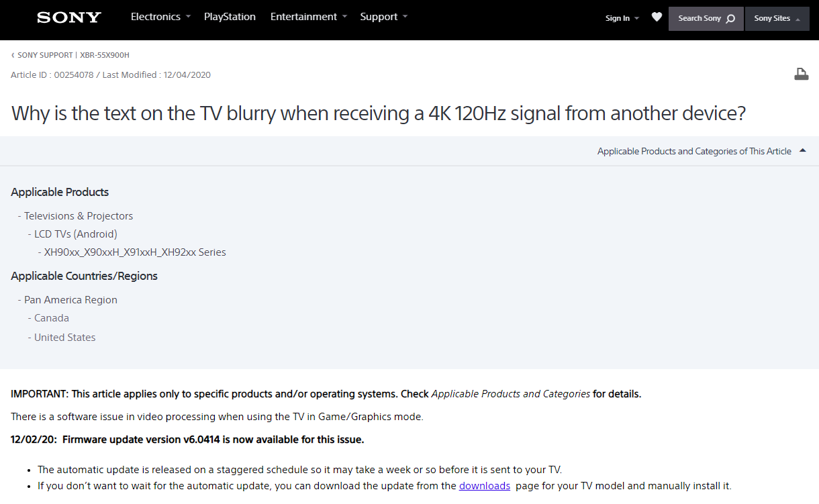This screenshot has height=504, width=819.
Task: Open the Electronics menu
Action: 160,17
